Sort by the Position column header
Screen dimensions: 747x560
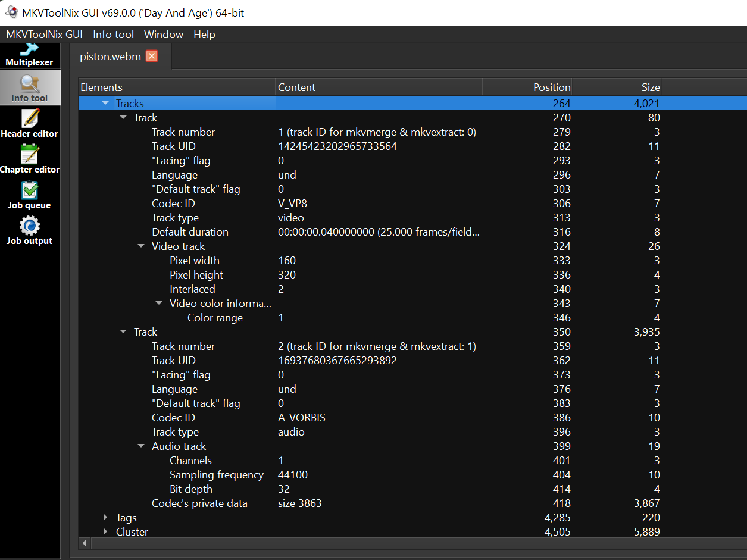pyautogui.click(x=527, y=87)
